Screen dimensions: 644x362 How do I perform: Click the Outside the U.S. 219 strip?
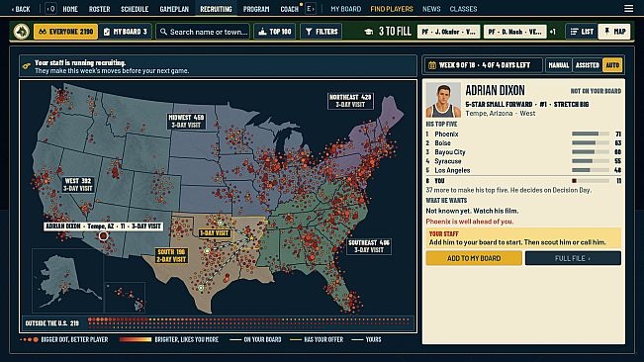pos(218,323)
